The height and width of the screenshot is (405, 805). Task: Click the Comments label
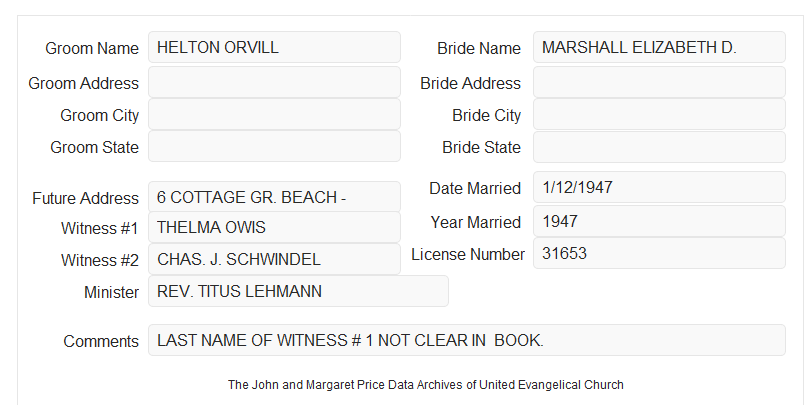[101, 341]
